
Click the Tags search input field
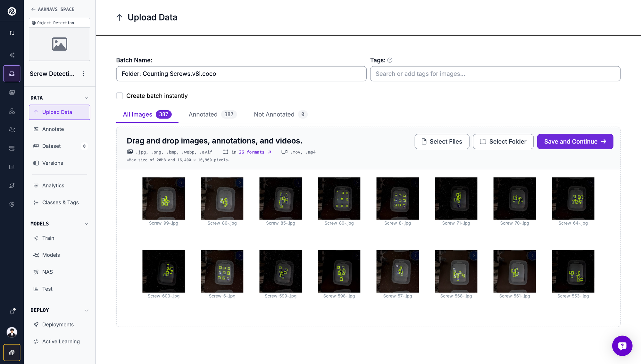495,74
